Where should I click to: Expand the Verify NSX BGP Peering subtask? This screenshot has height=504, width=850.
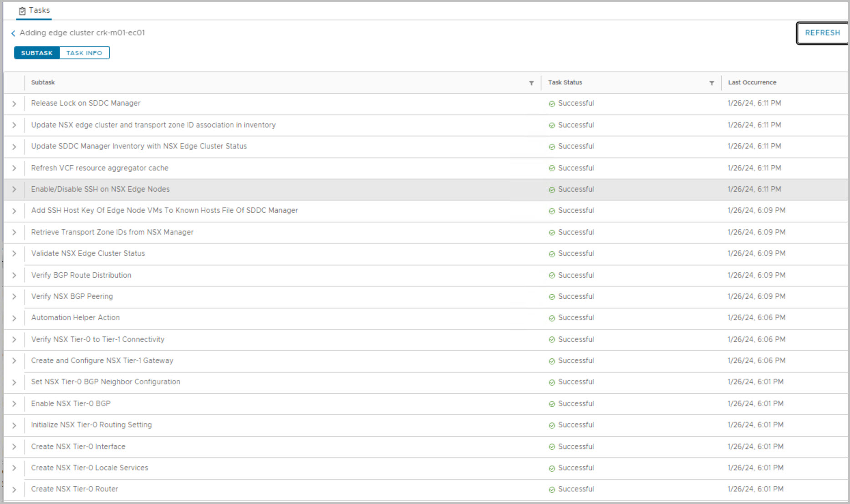(14, 297)
